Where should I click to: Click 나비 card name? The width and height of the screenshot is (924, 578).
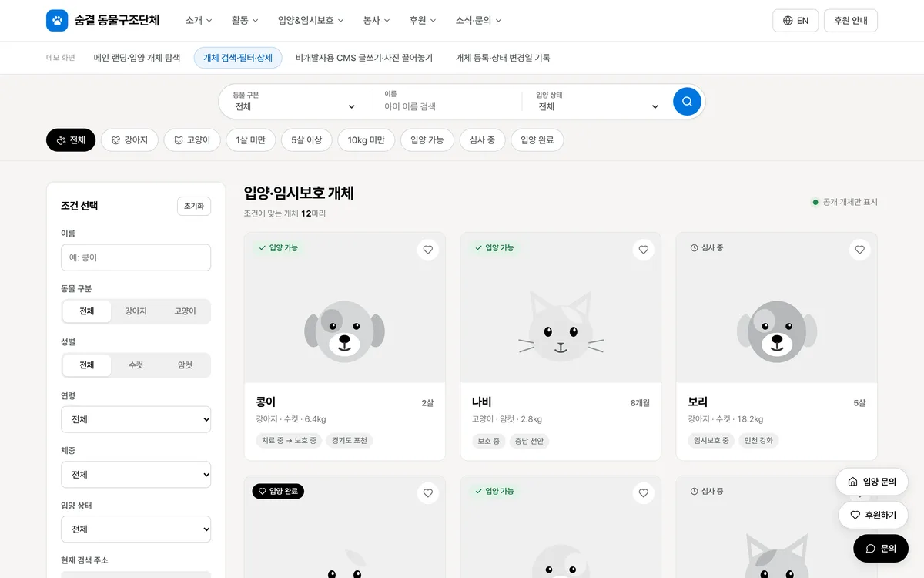coord(482,402)
